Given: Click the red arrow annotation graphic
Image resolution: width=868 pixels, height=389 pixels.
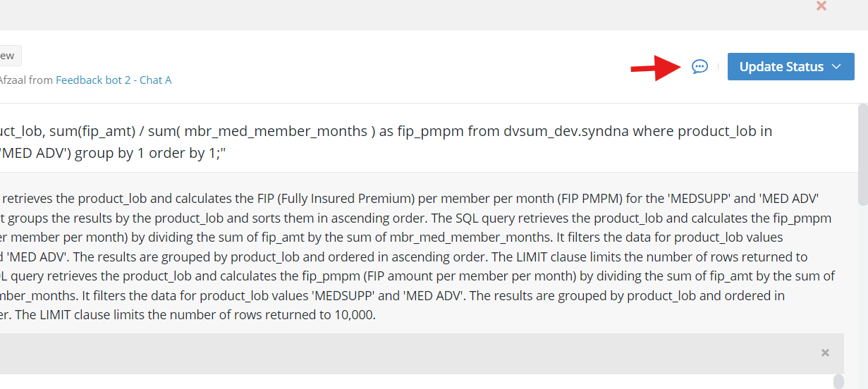Looking at the screenshot, I should (x=655, y=68).
